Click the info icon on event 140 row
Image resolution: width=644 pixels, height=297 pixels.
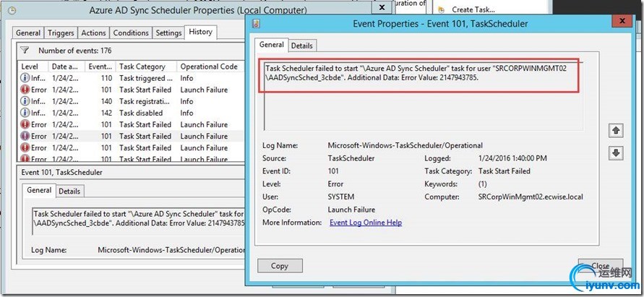pos(25,101)
